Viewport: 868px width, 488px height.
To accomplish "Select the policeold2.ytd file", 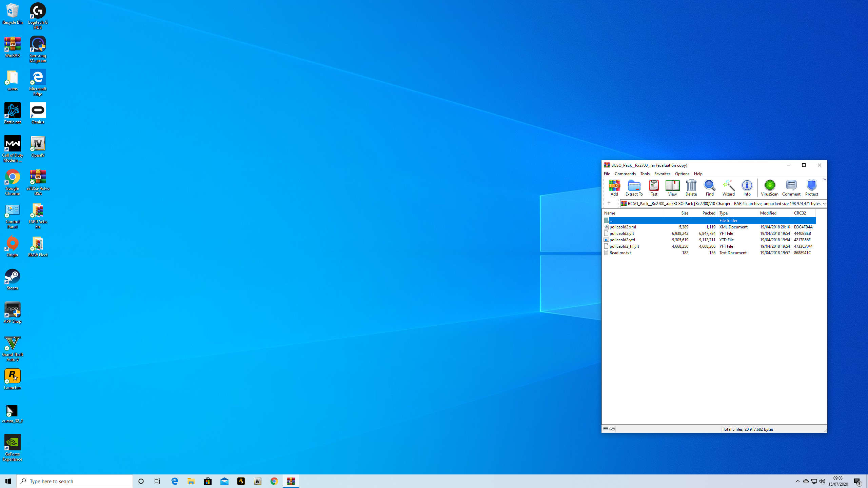I will [622, 240].
